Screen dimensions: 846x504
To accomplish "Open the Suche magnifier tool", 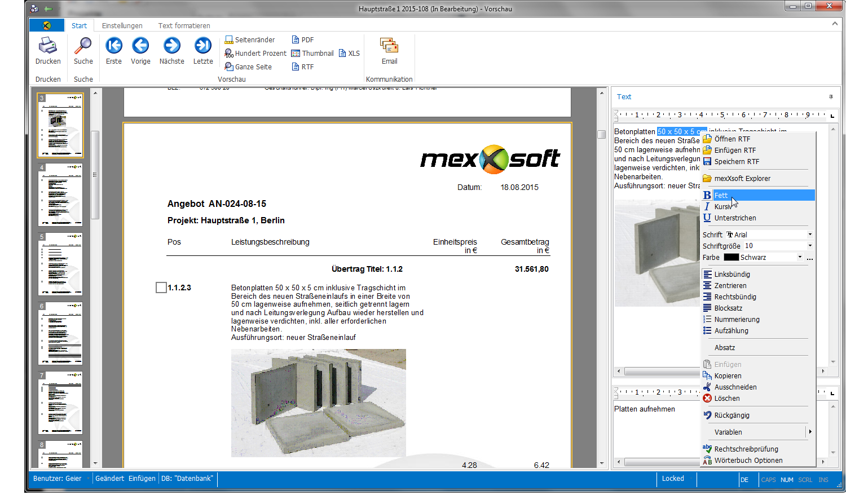I will point(83,51).
